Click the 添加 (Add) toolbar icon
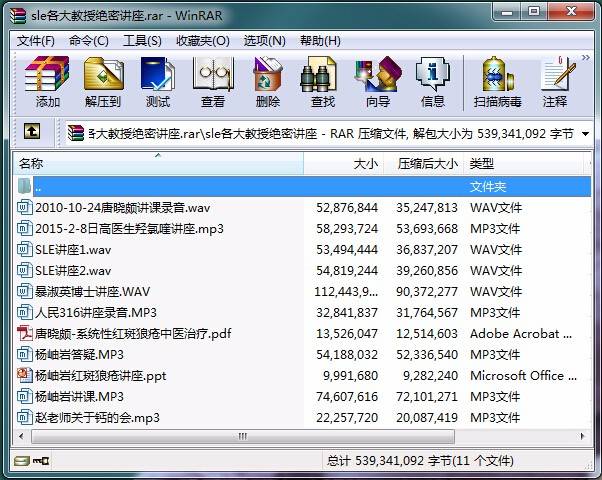 47,81
